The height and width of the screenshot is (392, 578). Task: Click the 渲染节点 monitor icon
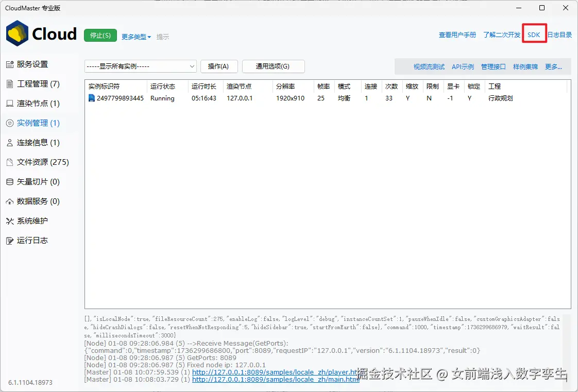10,104
